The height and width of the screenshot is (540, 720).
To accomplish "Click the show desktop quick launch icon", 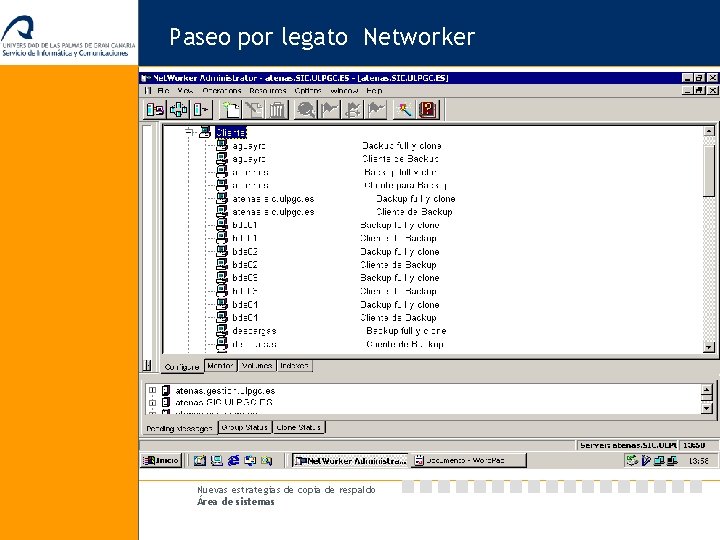I will point(216,460).
